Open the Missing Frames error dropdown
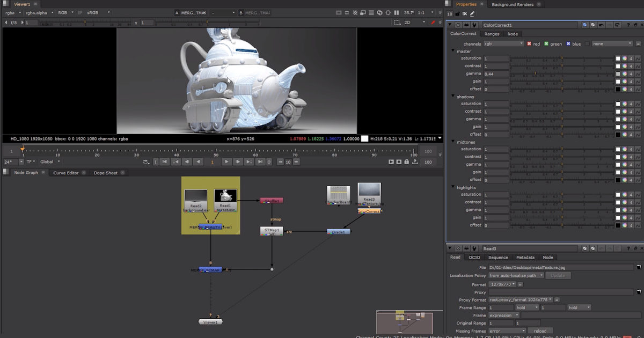644x338 pixels. (x=507, y=330)
